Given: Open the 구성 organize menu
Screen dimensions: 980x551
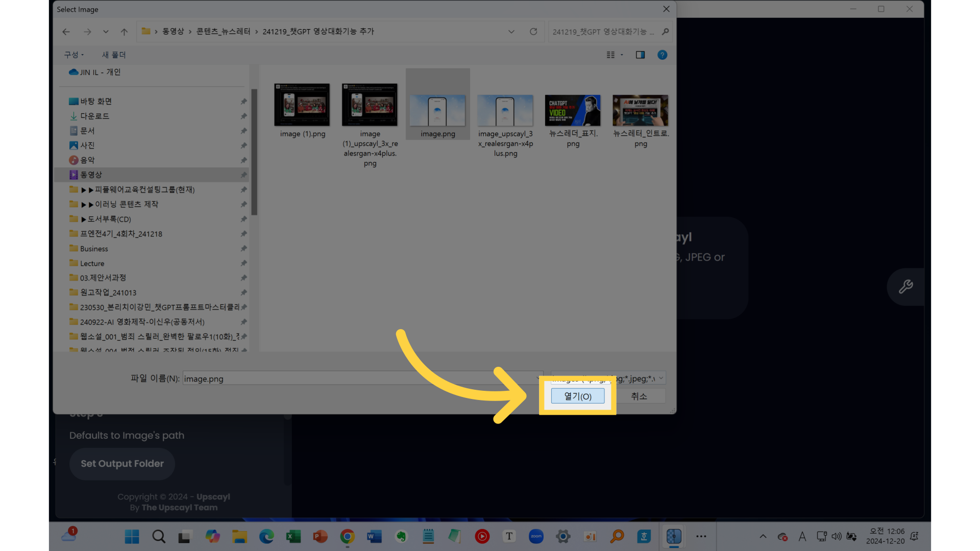Looking at the screenshot, I should click(x=73, y=55).
